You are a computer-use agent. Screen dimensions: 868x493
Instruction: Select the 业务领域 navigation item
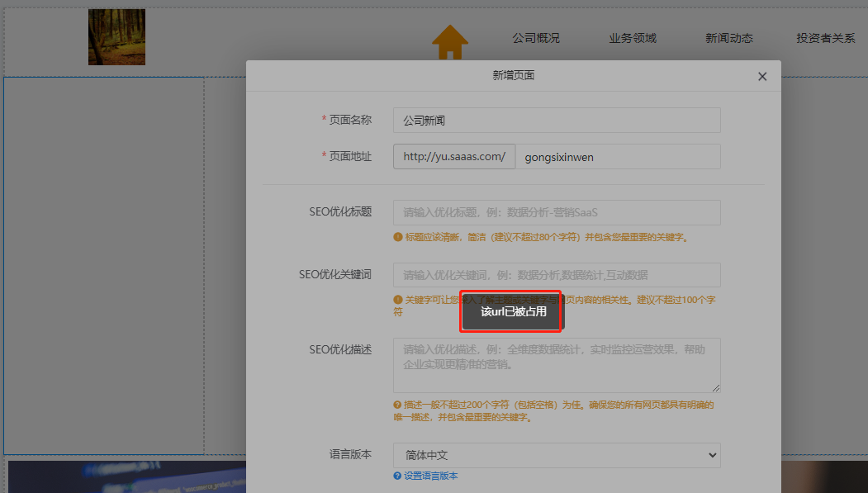coord(633,37)
